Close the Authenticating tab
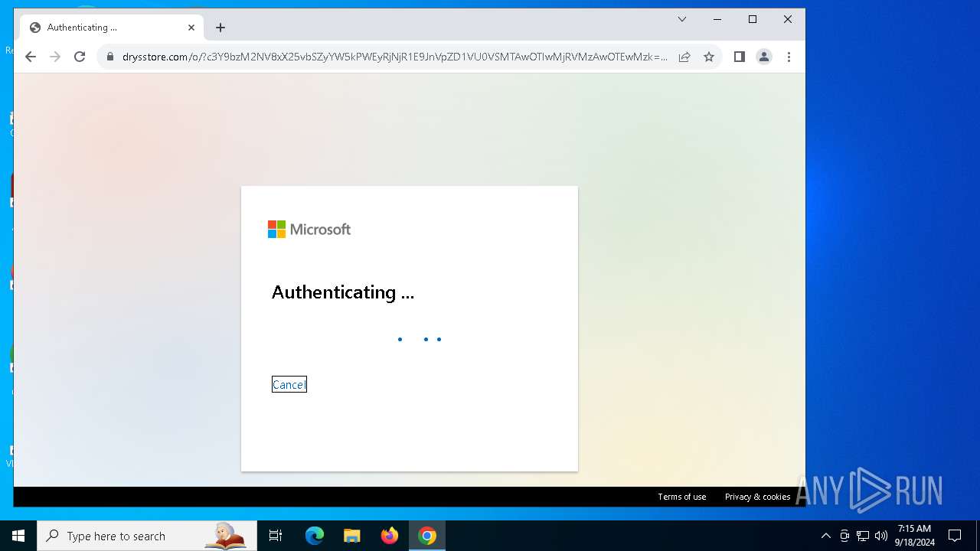The image size is (980, 551). pos(191,28)
